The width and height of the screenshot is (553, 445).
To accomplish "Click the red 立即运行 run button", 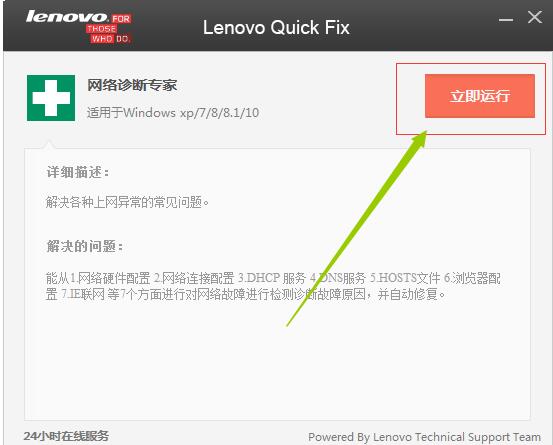I will click(480, 96).
